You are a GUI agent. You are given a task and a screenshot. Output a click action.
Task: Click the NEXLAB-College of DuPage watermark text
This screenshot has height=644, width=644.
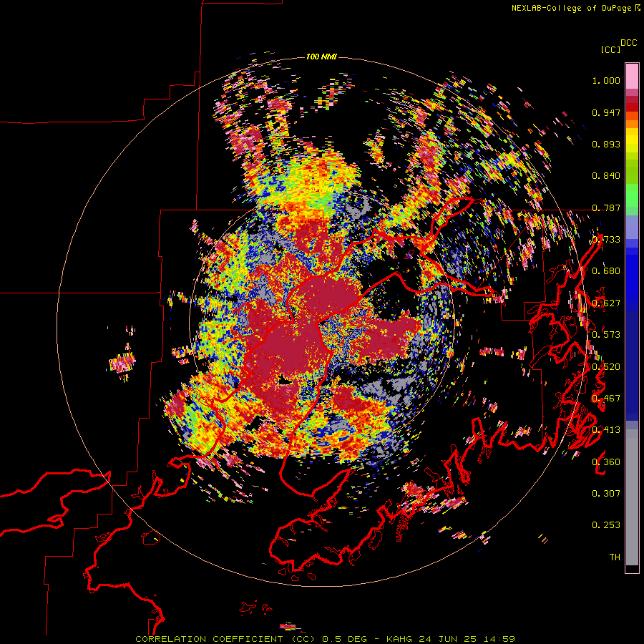[x=575, y=8]
